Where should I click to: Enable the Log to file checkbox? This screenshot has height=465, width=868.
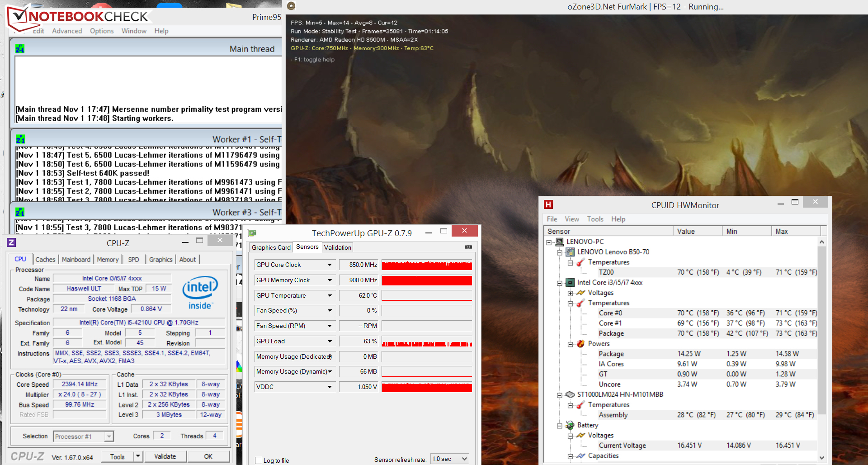click(x=259, y=460)
